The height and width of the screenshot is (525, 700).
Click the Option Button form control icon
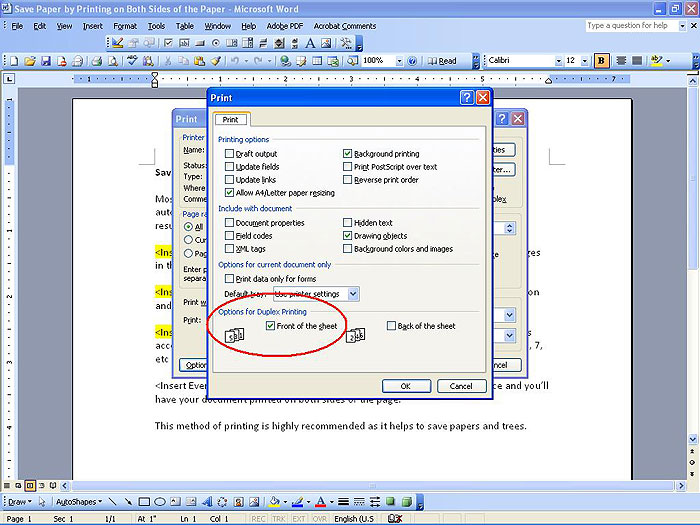[x=216, y=43]
